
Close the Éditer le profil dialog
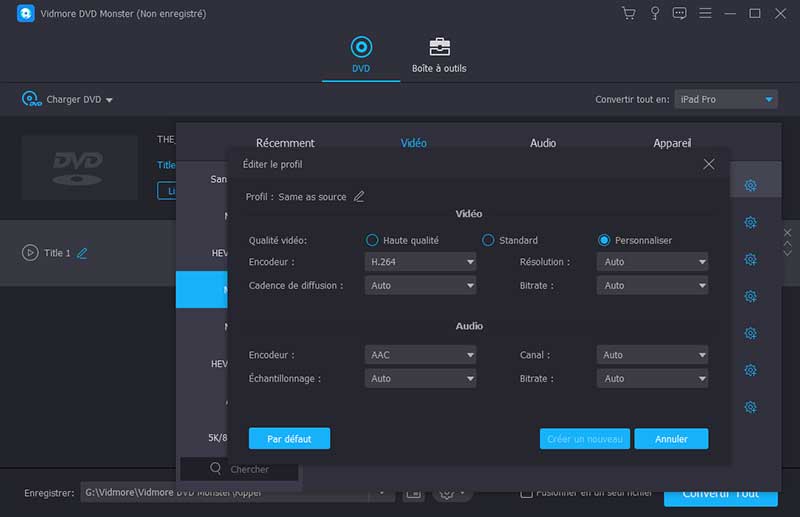pyautogui.click(x=709, y=164)
